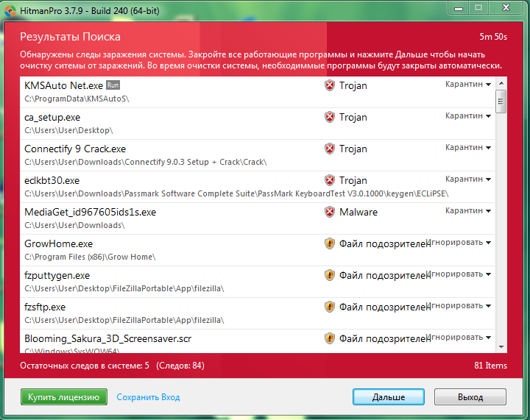
Task: Open the action dropdown for MediaGet_id967605ids1s.exe
Action: coord(468,210)
